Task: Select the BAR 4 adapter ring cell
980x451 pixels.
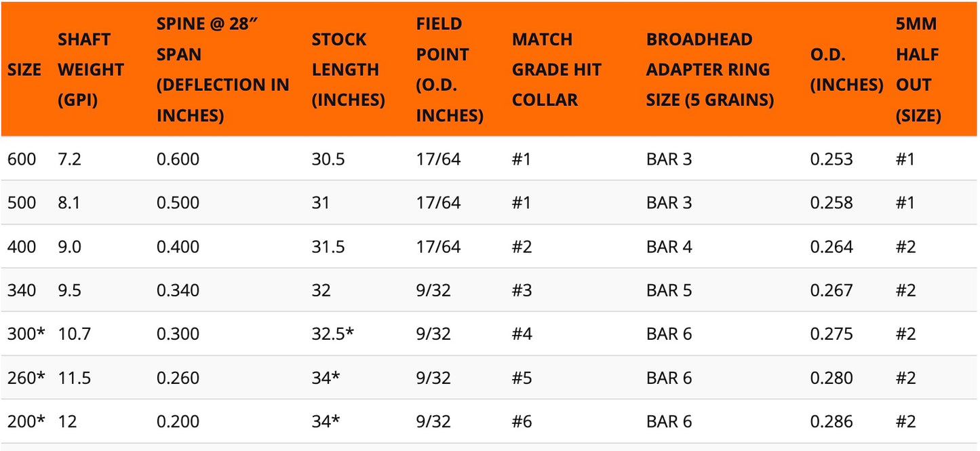Action: [669, 247]
